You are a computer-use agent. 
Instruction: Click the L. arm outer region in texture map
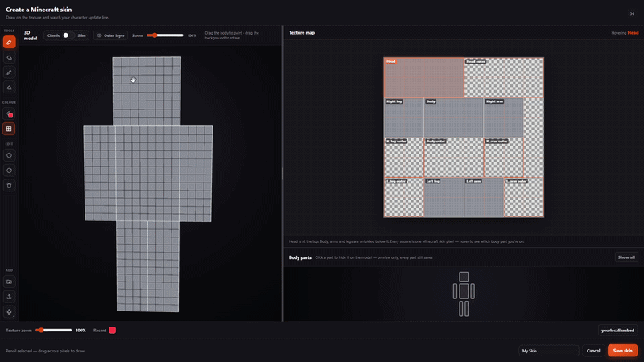(x=524, y=197)
